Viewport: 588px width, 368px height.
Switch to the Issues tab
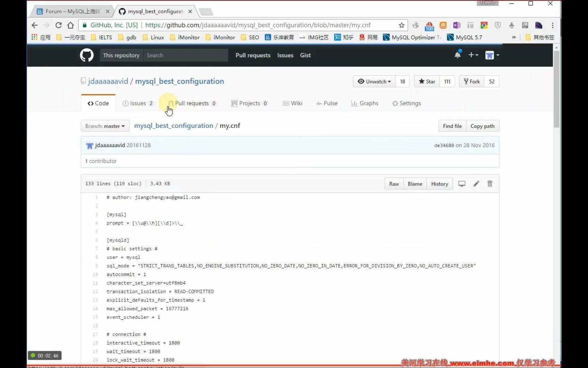138,103
